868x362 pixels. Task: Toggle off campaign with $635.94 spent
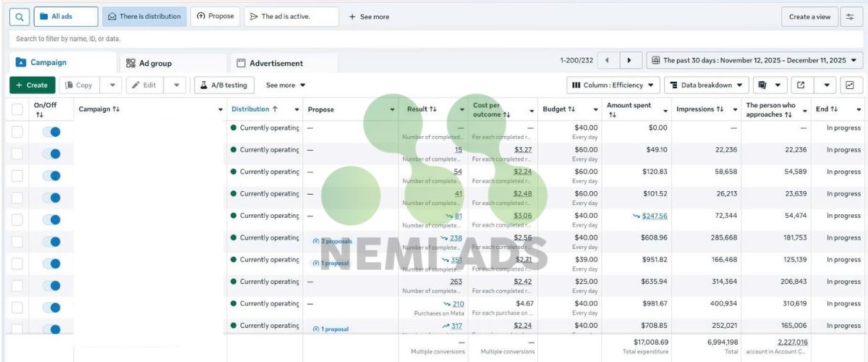click(x=51, y=285)
